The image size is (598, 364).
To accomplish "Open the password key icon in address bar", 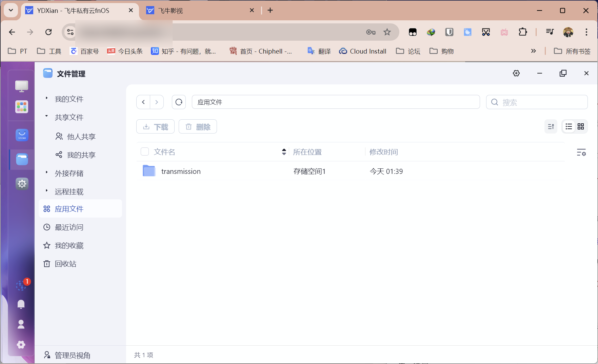I will 371,32.
